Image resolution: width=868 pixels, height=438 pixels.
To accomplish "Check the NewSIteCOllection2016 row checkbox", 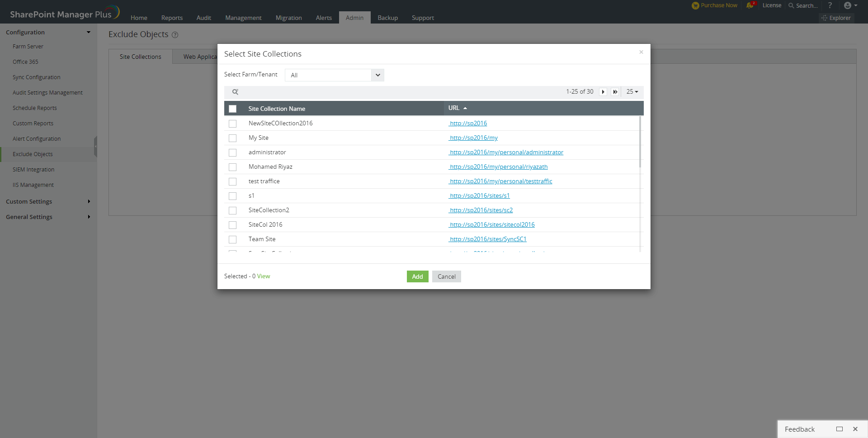I will (232, 124).
